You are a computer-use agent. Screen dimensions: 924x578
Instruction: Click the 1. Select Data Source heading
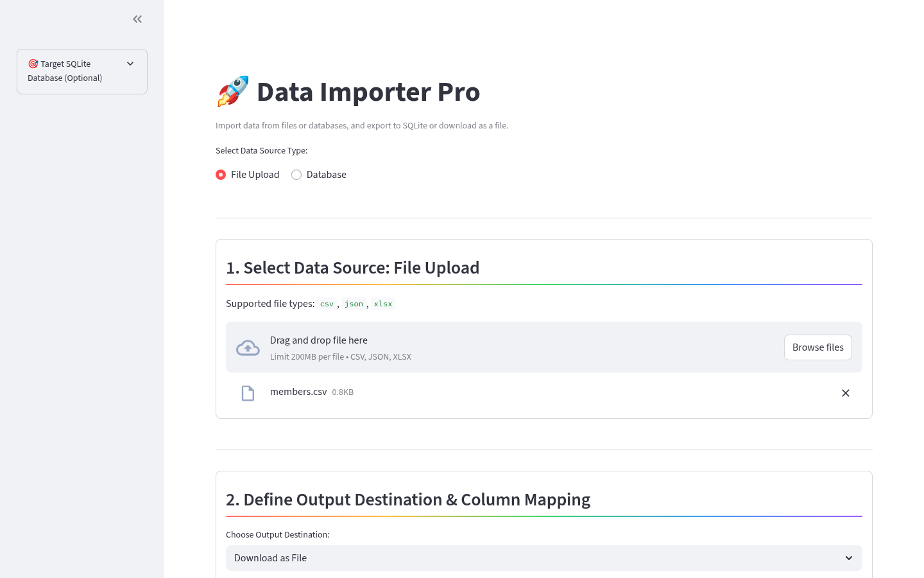[x=352, y=268]
